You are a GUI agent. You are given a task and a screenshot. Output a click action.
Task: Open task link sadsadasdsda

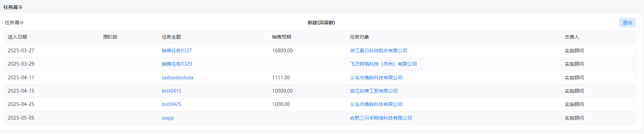pyautogui.click(x=177, y=78)
